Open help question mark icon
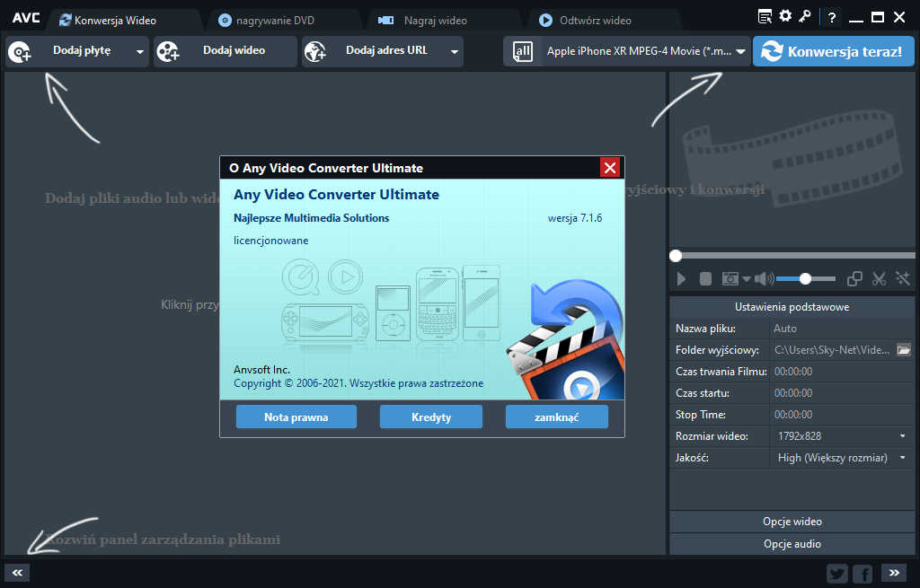The image size is (920, 588). pos(831,18)
